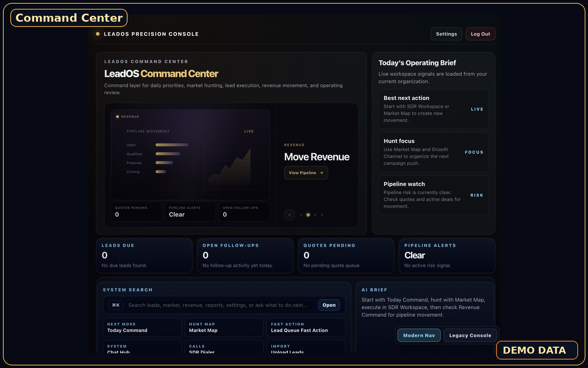Open the Open Follow-ups summary card

(245, 256)
